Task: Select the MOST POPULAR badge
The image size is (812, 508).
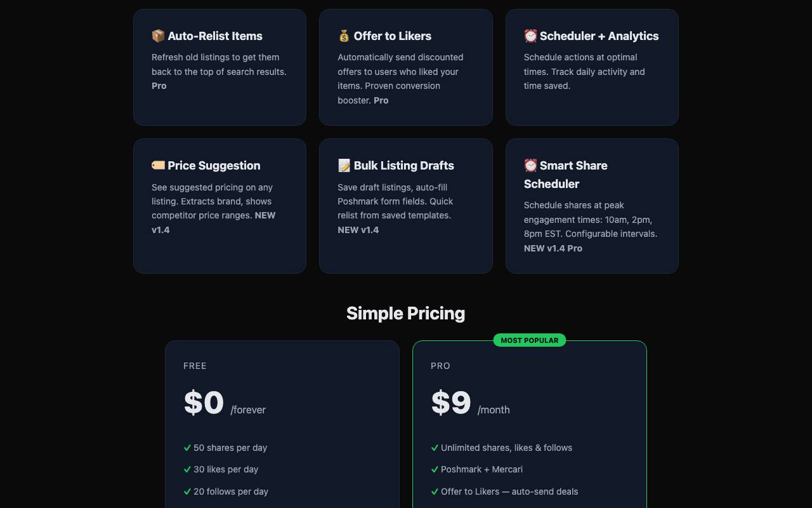Action: pyautogui.click(x=530, y=340)
